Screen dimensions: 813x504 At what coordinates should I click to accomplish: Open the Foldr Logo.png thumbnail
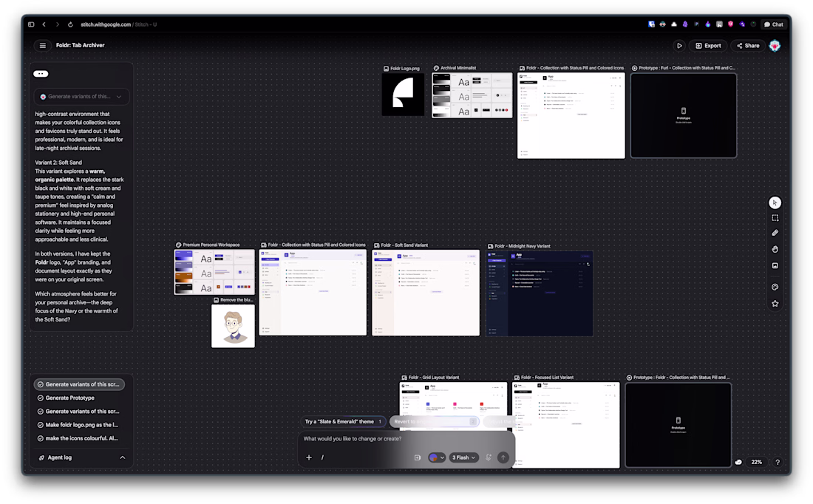point(403,95)
